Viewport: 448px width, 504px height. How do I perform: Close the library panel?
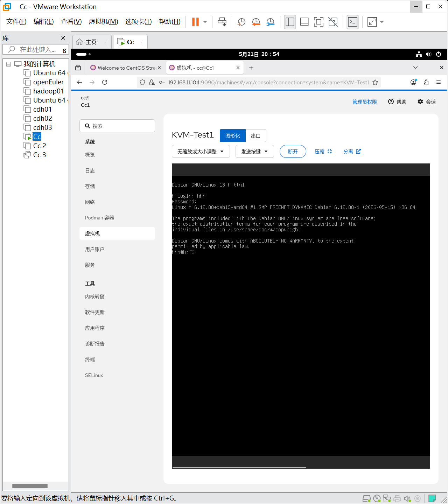click(x=63, y=38)
